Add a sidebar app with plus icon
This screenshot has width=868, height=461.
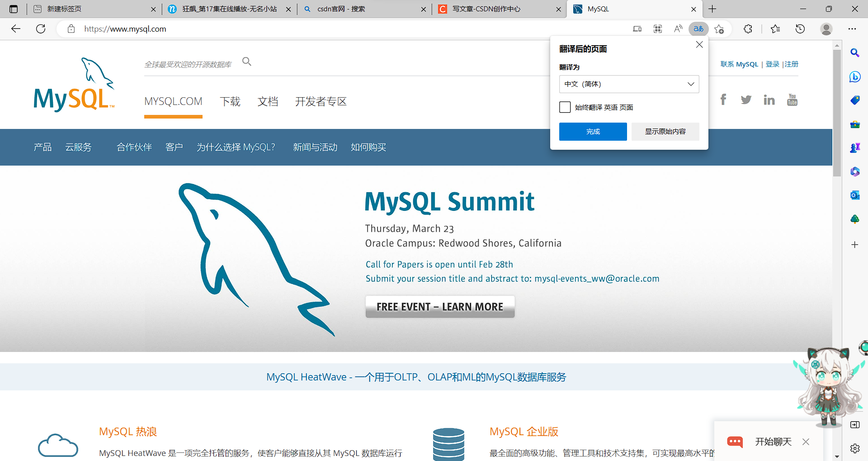855,245
